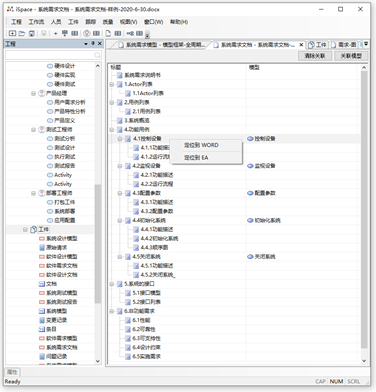
Task: Collapse the 4.1 控制设备 node
Action: (120, 139)
